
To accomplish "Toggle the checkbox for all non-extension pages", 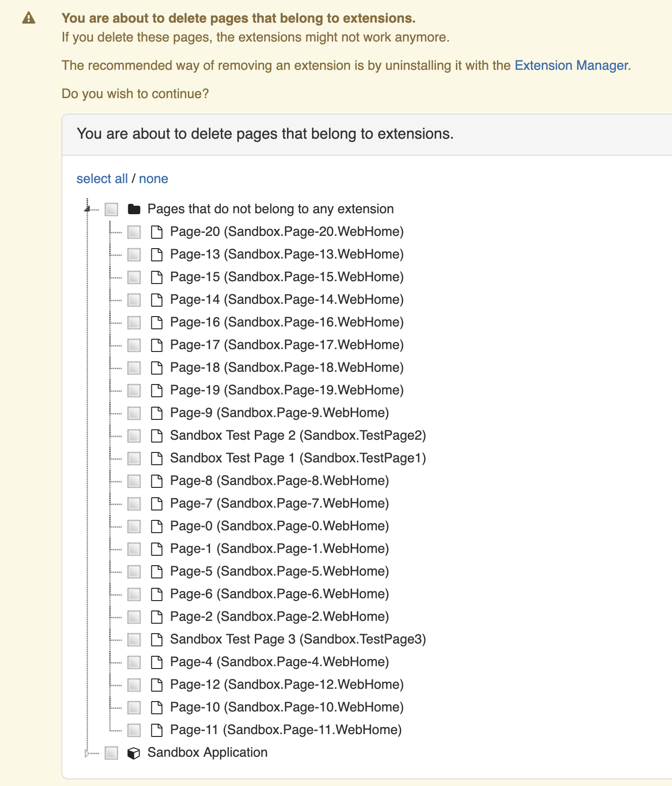I will click(111, 209).
